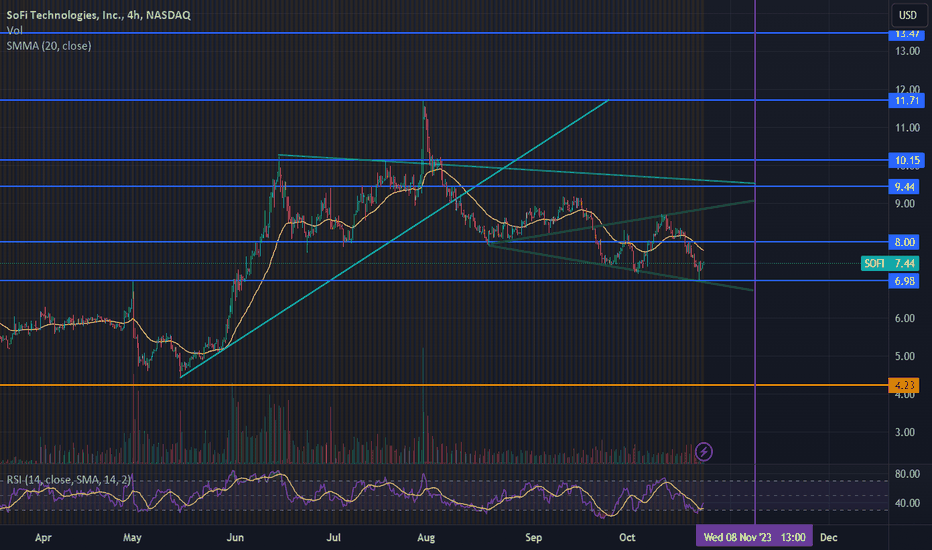Image resolution: width=932 pixels, height=550 pixels.
Task: Select the 9.44 price level label
Action: coord(904,187)
